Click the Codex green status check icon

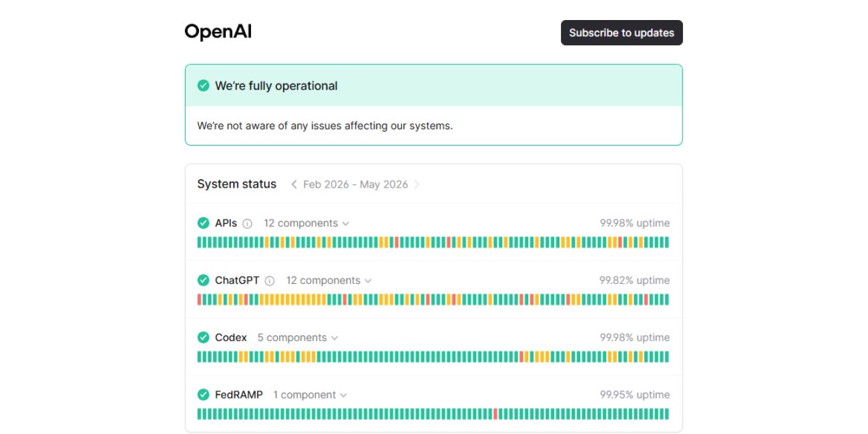204,338
